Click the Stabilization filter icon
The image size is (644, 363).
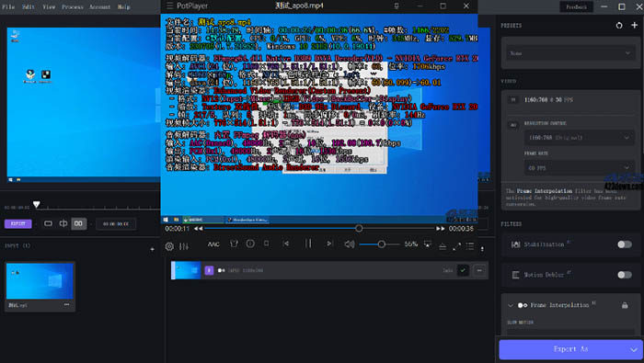515,244
